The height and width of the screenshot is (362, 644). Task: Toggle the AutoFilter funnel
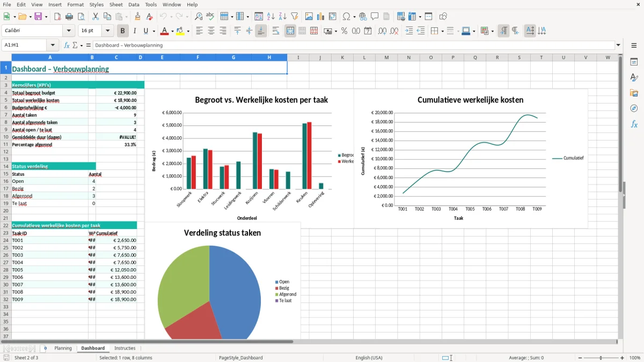coord(294,17)
